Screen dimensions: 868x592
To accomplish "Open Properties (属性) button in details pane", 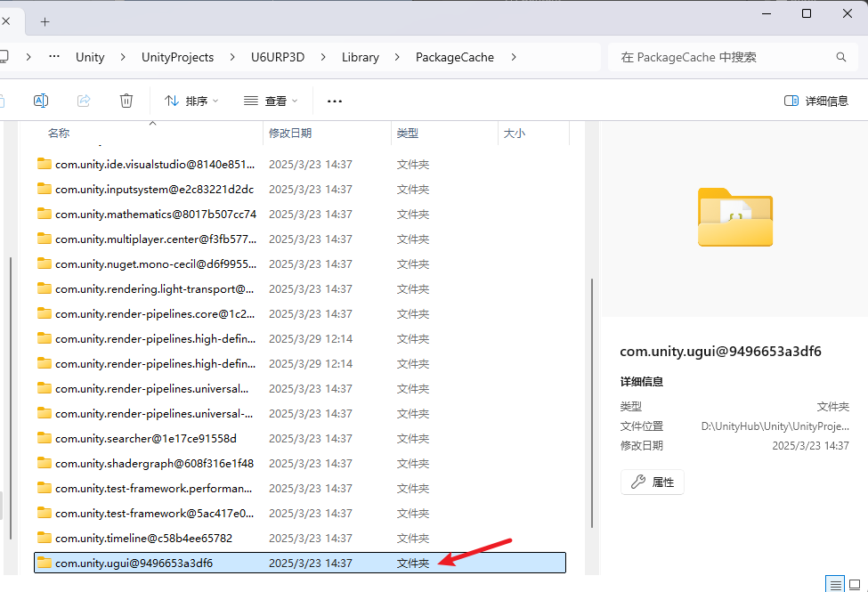I will 652,482.
